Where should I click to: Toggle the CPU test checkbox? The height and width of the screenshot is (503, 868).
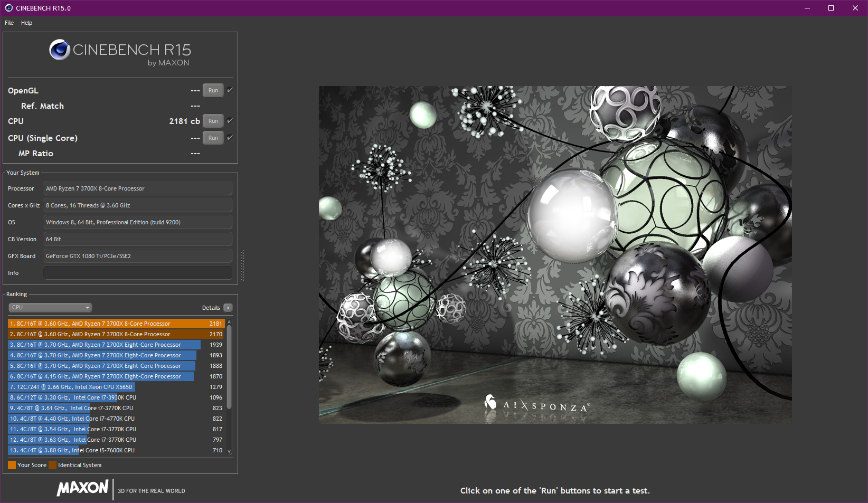[x=230, y=121]
